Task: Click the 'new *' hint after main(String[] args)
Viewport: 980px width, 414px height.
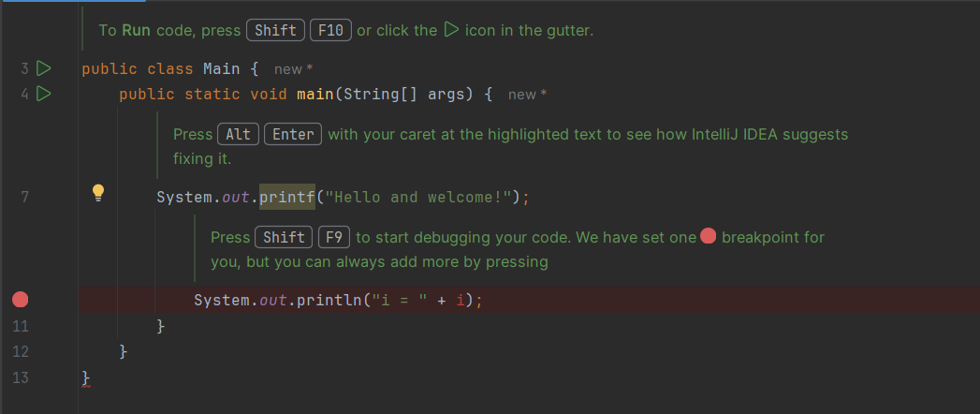Action: 528,95
